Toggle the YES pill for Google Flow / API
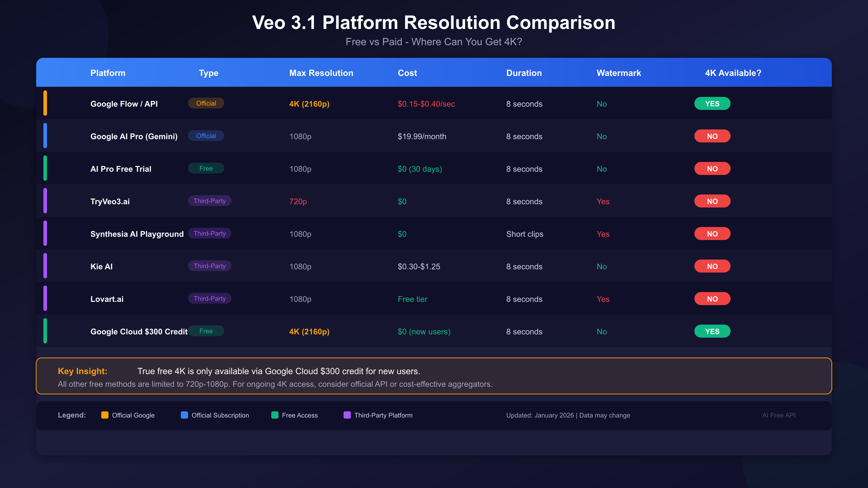Viewport: 868px width, 488px height. [712, 103]
